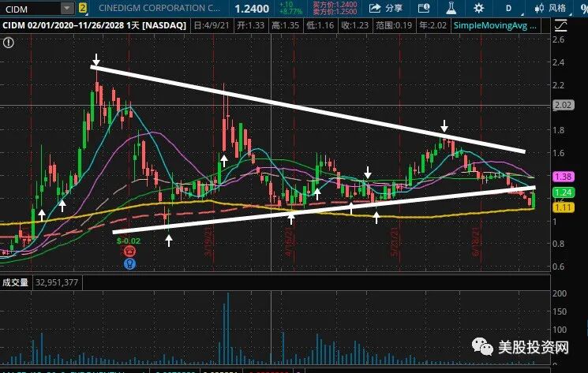Click the 成交量 volume panel label

click(15, 282)
